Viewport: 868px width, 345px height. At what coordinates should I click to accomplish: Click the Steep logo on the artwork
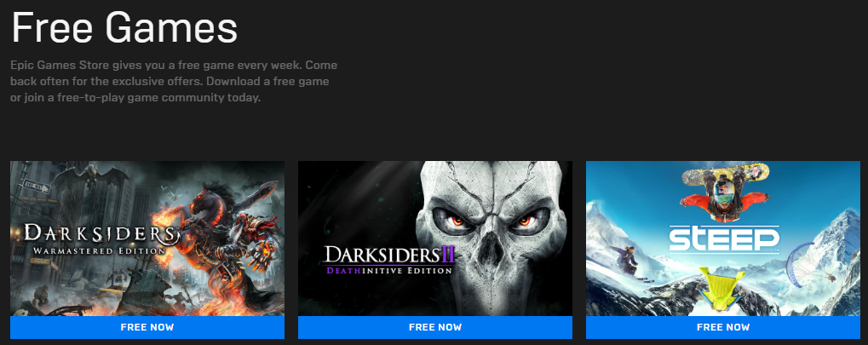[x=724, y=239]
